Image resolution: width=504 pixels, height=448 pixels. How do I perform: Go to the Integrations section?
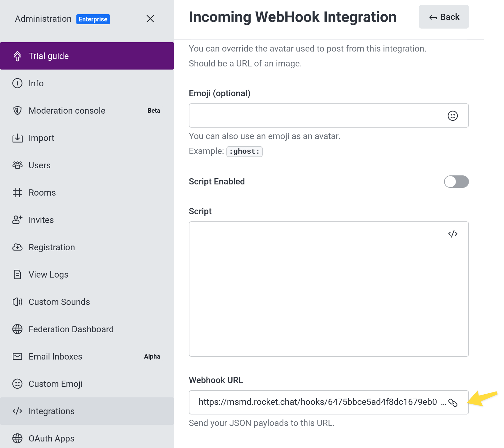click(x=52, y=411)
